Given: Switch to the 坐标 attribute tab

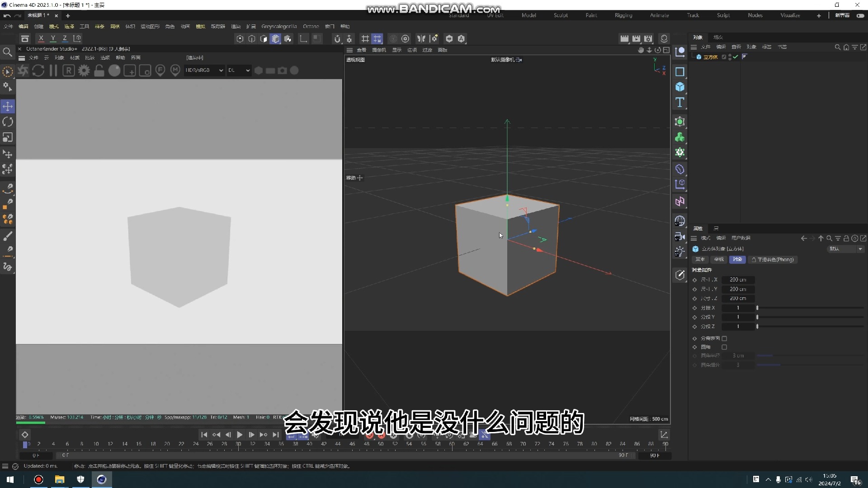Looking at the screenshot, I should [719, 259].
